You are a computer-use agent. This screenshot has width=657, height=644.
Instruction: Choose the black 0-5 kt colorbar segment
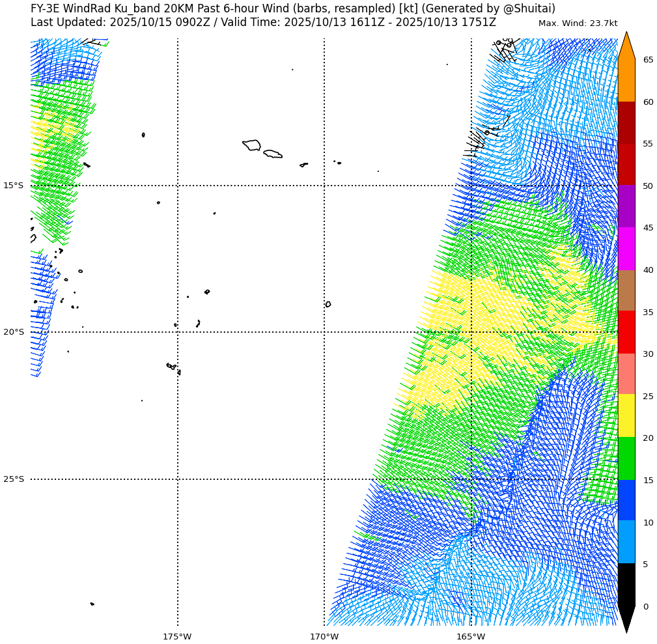click(626, 585)
